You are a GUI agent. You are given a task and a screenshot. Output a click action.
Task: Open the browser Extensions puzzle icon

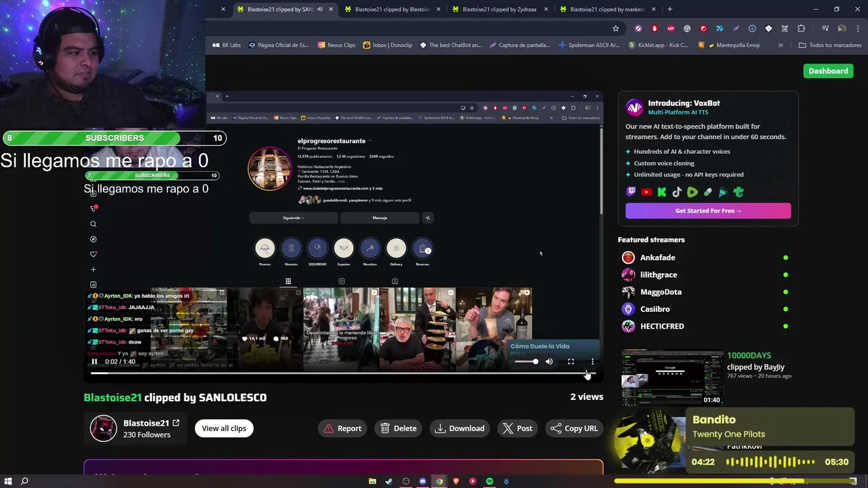(x=802, y=28)
